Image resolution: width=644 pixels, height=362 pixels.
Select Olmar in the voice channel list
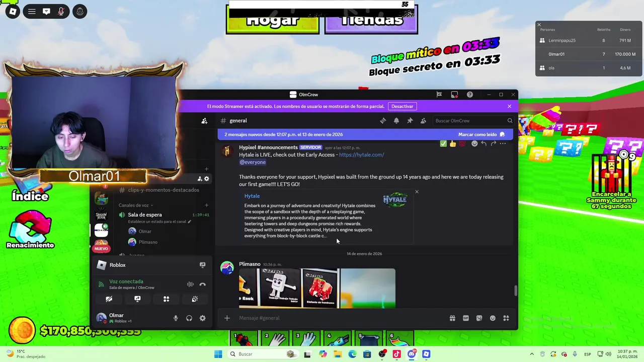tap(145, 231)
